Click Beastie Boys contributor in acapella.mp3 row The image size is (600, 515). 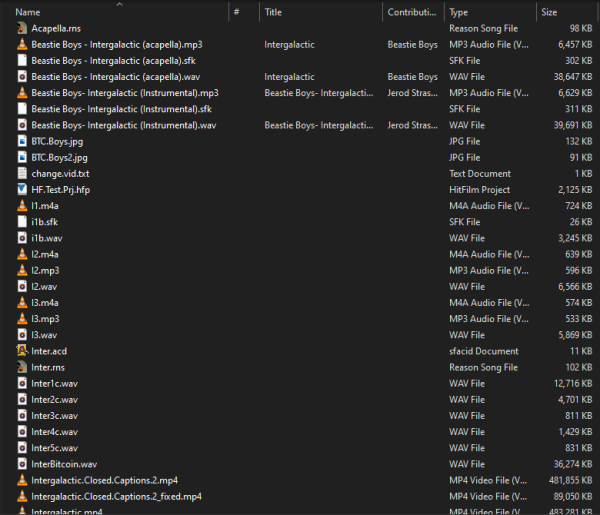pos(412,45)
